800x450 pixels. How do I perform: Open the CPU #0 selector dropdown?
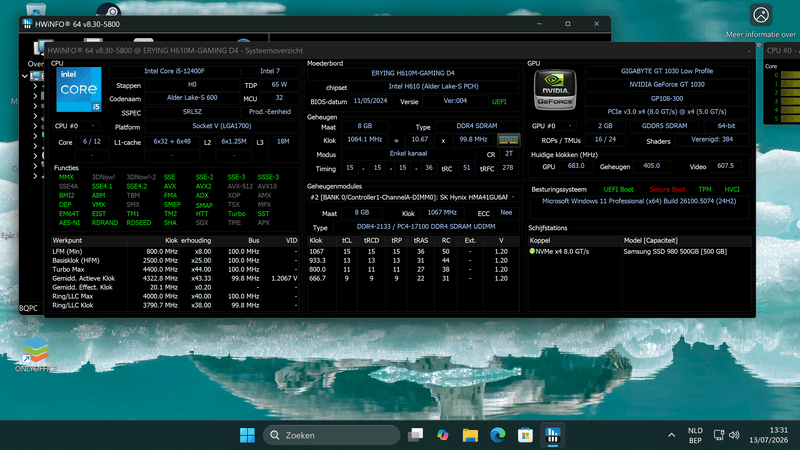point(76,126)
